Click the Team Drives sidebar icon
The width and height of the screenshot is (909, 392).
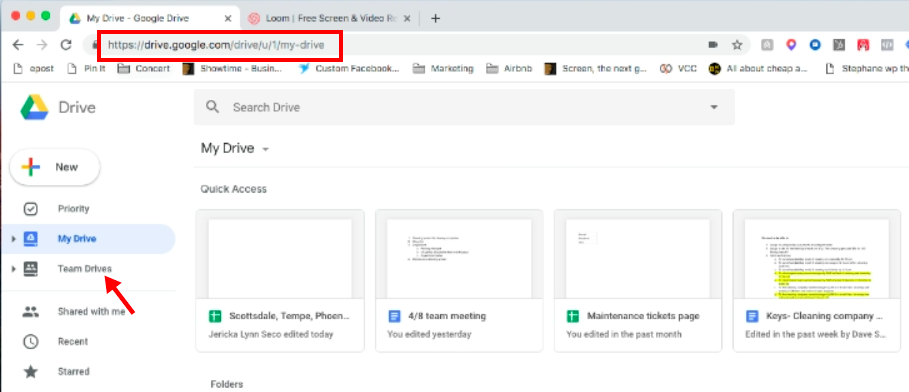tap(30, 269)
